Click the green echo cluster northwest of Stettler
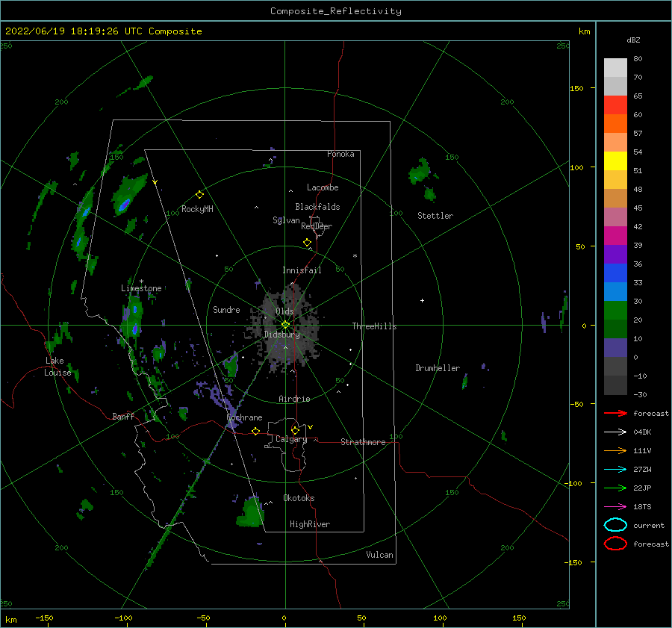672x628 pixels. click(420, 172)
